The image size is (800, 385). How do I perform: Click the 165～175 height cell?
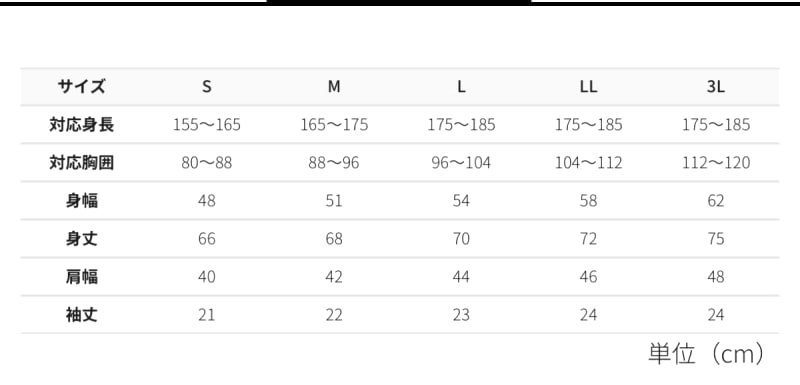point(334,125)
